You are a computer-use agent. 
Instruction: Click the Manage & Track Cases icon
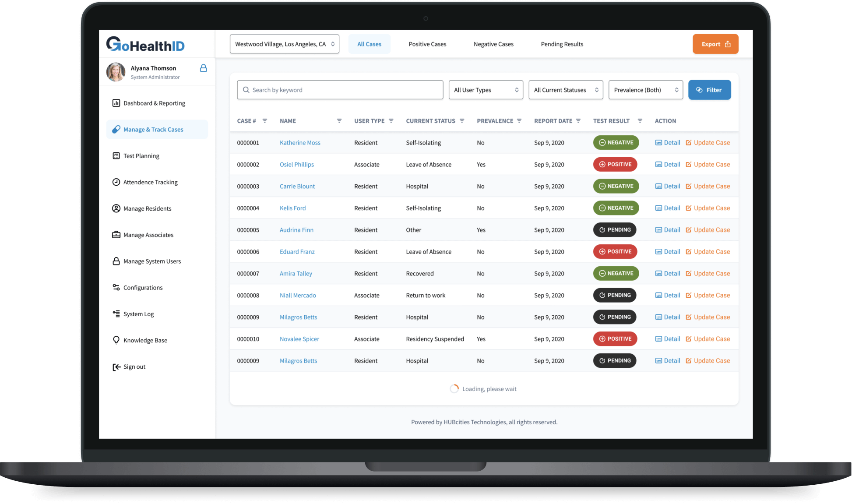point(116,129)
